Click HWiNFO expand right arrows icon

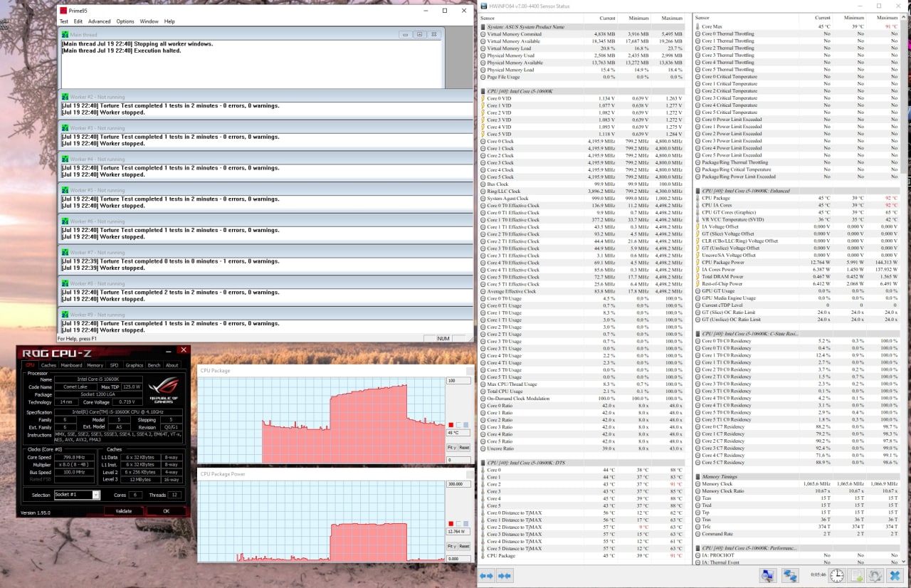click(x=505, y=575)
